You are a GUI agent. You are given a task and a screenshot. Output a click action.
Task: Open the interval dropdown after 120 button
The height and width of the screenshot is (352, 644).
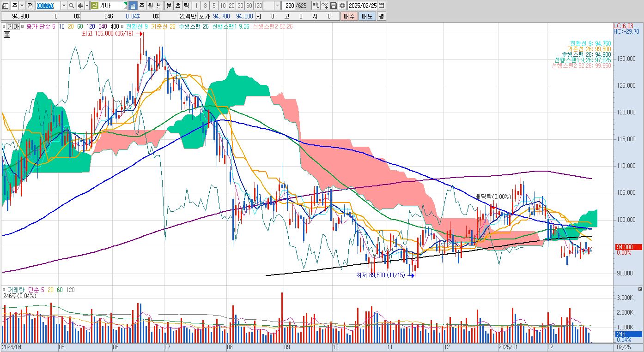(277, 6)
